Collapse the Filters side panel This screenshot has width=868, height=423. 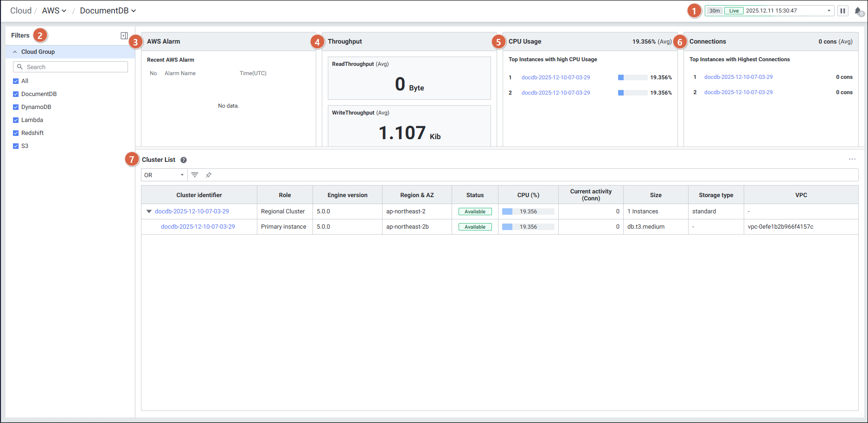pos(124,36)
